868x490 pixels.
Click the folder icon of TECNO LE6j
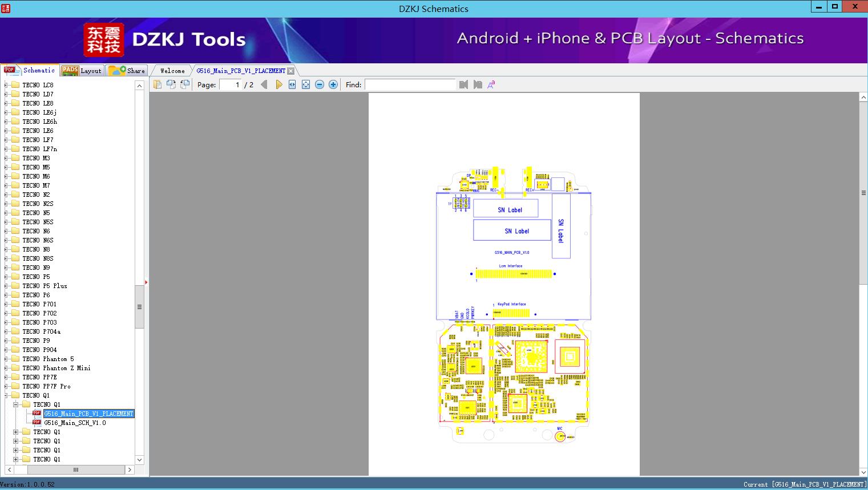(15, 112)
